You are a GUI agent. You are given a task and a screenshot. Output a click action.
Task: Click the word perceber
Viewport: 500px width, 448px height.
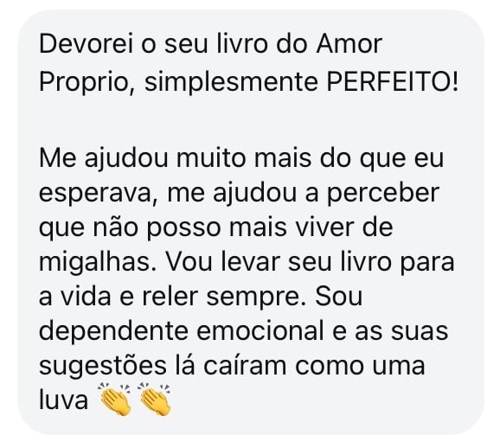(x=383, y=194)
